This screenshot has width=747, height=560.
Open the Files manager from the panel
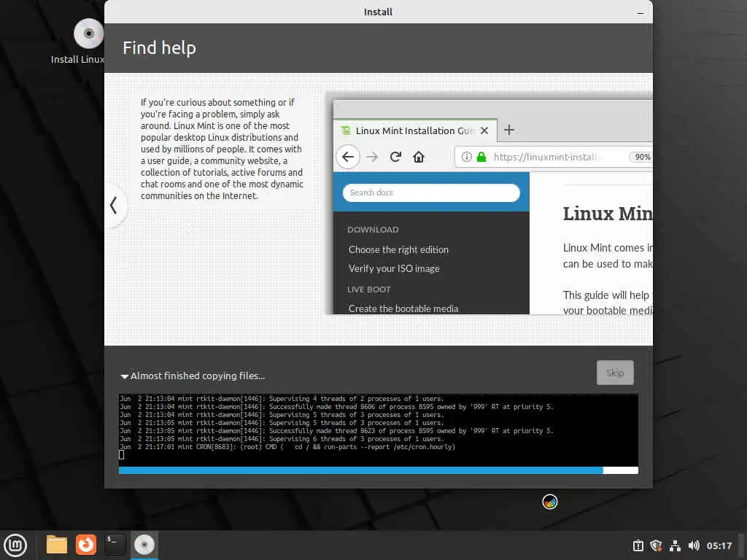click(57, 545)
